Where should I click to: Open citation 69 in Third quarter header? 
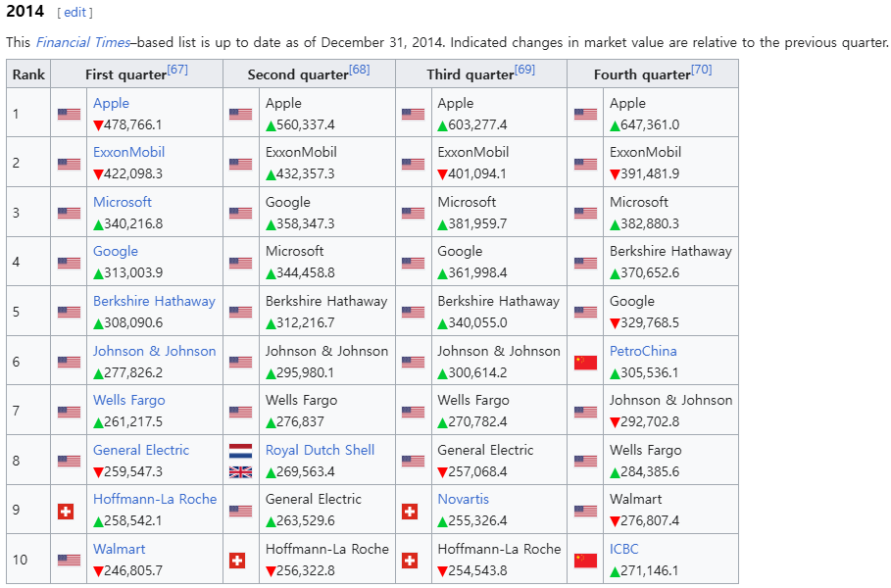[524, 70]
